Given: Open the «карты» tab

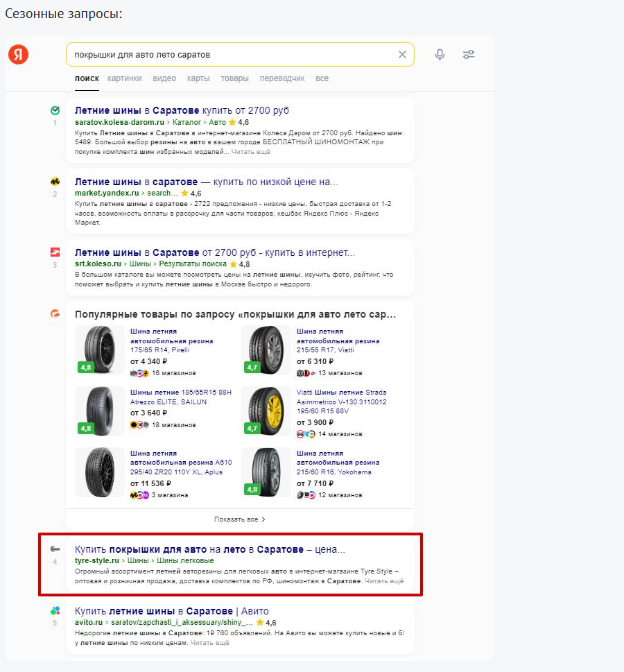Looking at the screenshot, I should click(x=198, y=78).
